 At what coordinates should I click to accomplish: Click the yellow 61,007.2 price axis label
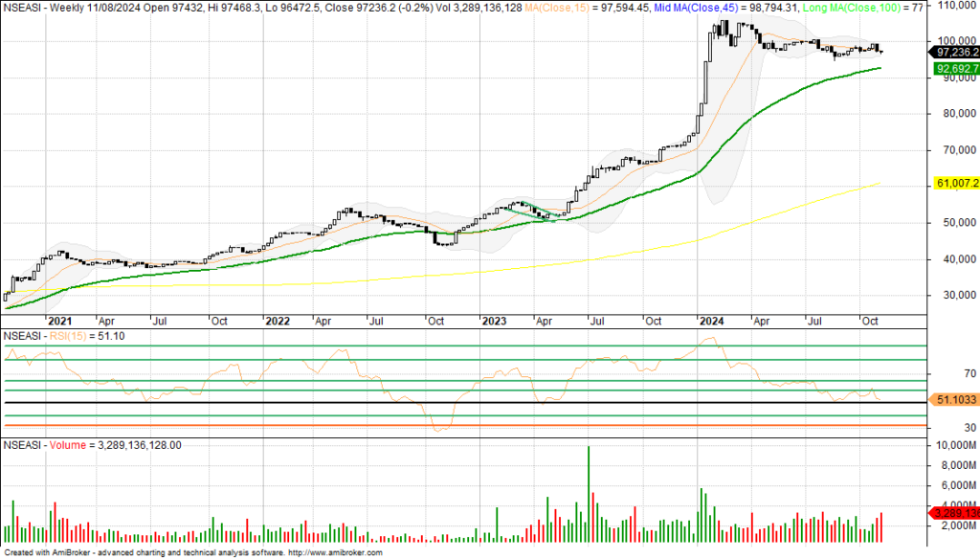click(957, 183)
